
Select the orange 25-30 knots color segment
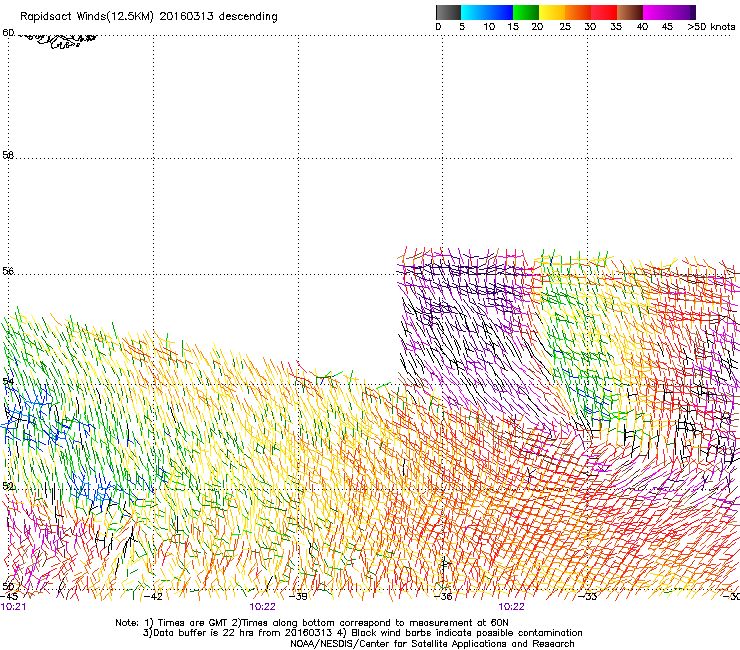click(x=578, y=12)
